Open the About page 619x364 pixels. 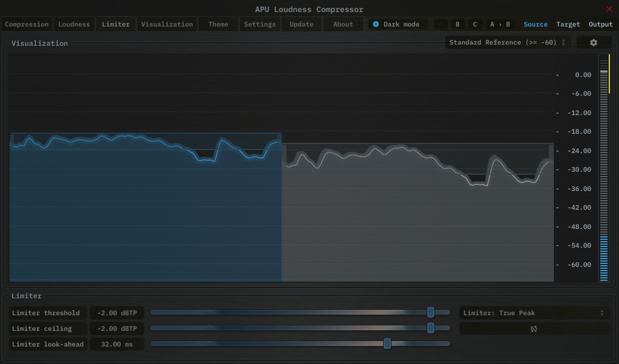pos(343,24)
